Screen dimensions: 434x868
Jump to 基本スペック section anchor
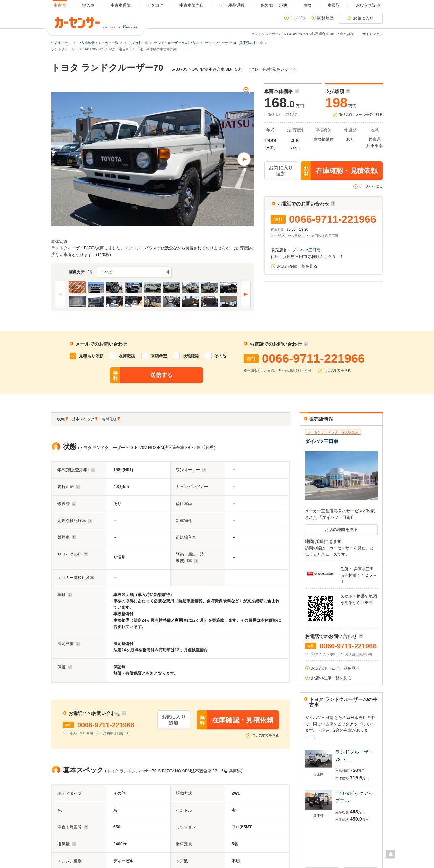coord(85,419)
